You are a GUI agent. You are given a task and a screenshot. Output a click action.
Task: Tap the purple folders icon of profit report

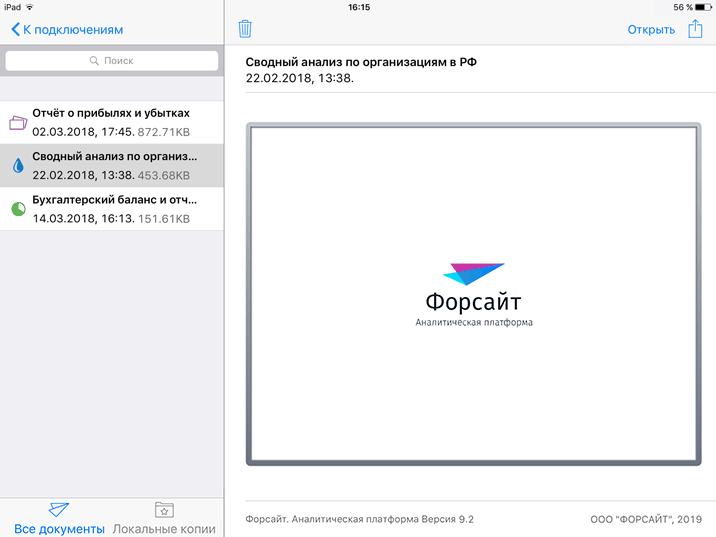(18, 122)
